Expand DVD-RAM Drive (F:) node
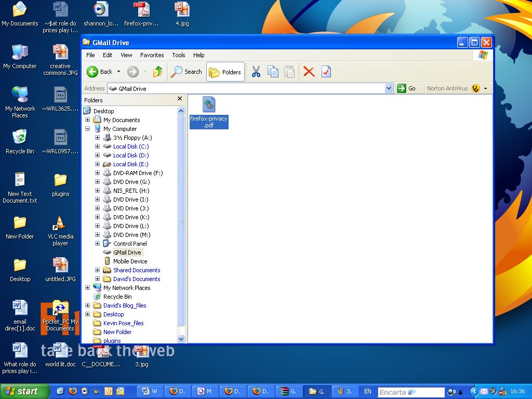The width and height of the screenshot is (532, 399). (x=97, y=172)
